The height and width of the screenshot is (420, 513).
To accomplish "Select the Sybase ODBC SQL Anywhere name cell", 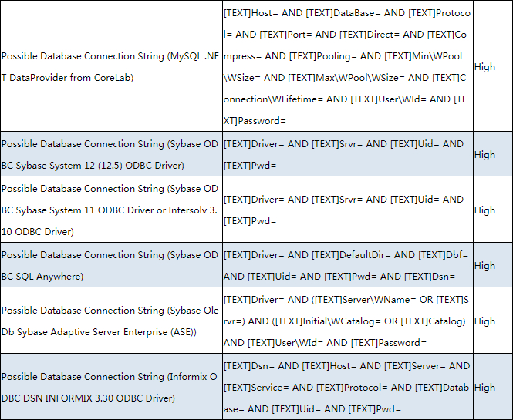I will (111, 265).
